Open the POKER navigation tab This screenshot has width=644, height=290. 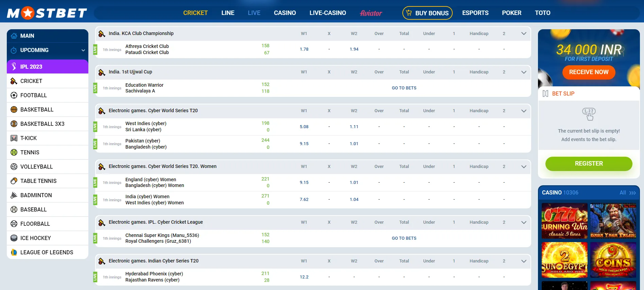[511, 13]
